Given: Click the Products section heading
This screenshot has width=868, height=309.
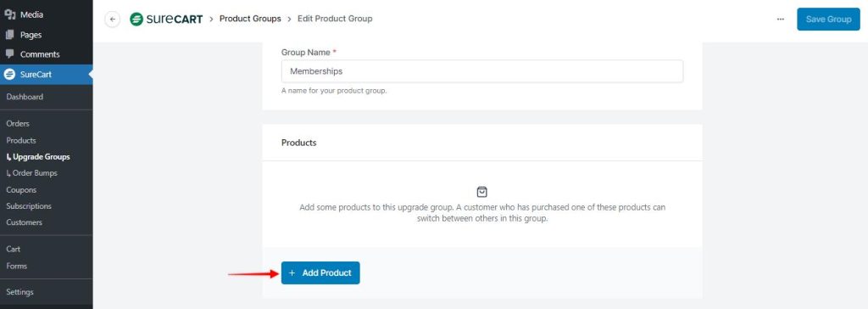Looking at the screenshot, I should (299, 143).
